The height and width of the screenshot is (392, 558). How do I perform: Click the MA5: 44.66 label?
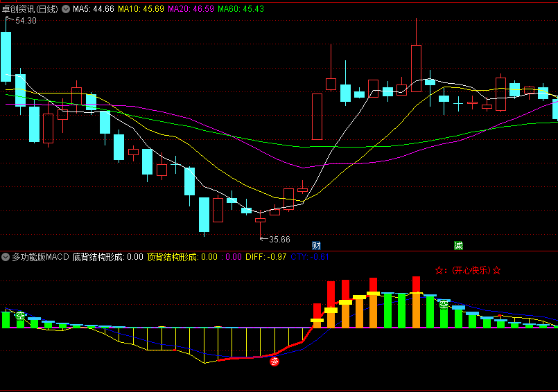click(94, 9)
